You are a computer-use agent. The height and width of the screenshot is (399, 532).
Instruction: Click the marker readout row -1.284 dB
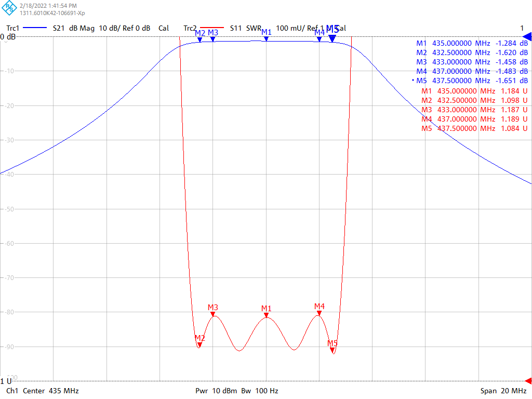point(472,44)
